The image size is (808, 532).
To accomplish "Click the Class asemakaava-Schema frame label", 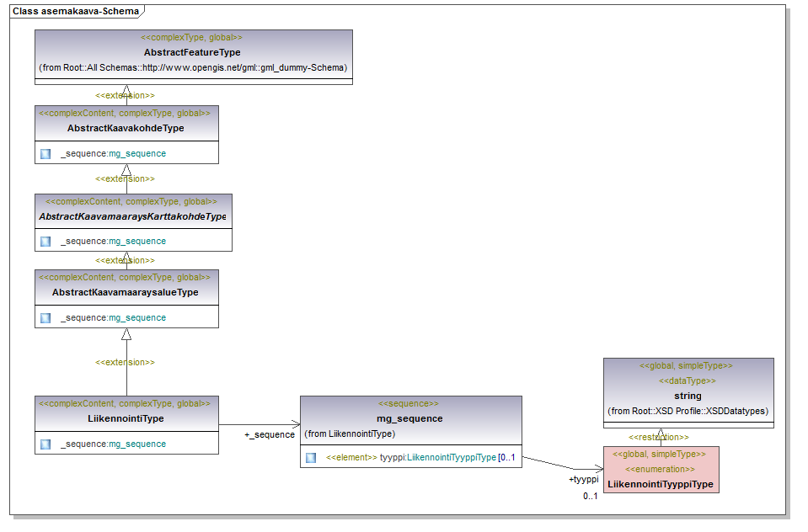I will pyautogui.click(x=76, y=11).
